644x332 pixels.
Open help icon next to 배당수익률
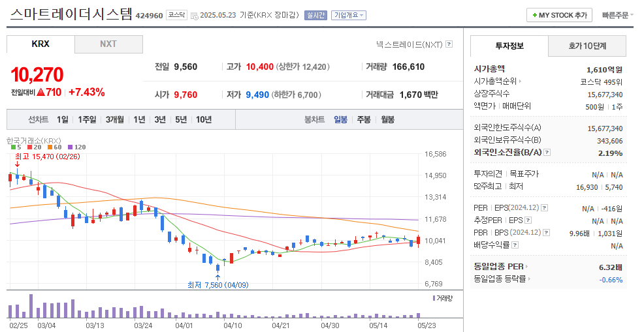click(x=515, y=245)
